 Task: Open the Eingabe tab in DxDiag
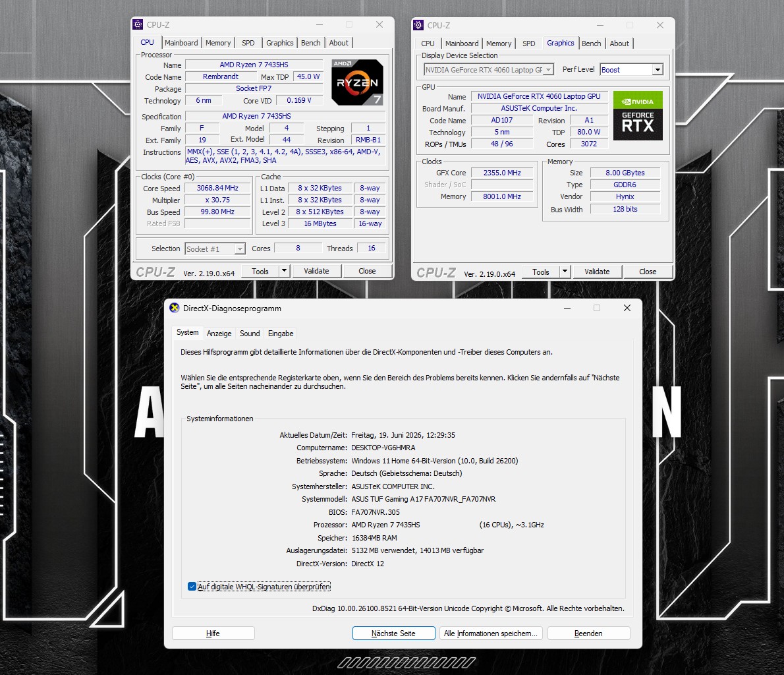click(x=281, y=334)
